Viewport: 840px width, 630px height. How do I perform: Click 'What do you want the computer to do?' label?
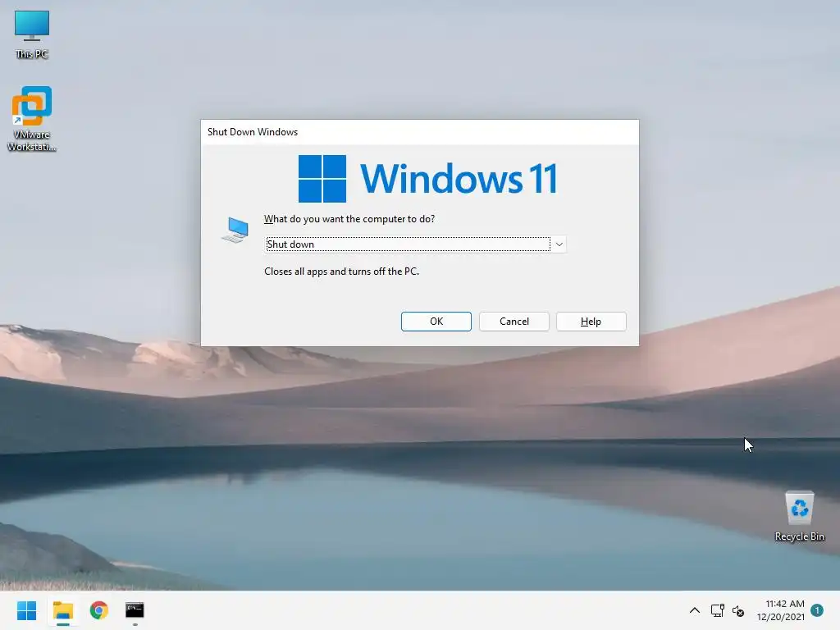349,218
